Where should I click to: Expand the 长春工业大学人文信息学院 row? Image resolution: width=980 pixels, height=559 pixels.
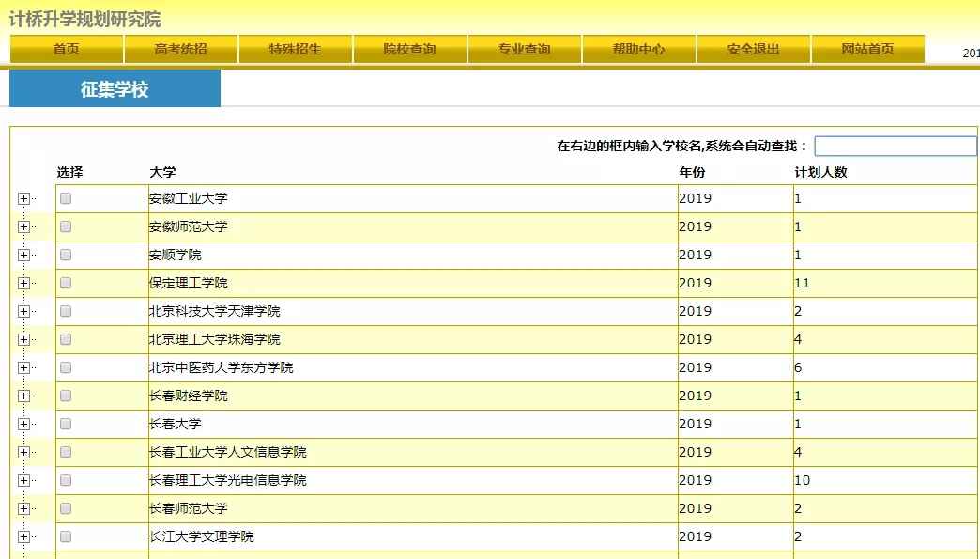coord(23,452)
